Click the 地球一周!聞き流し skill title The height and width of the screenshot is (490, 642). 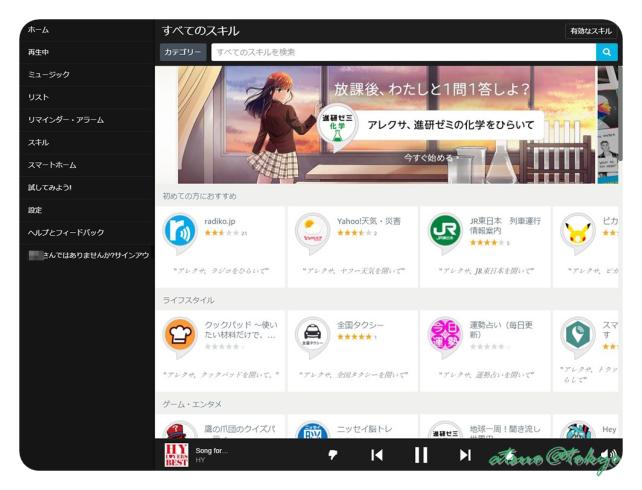tap(505, 429)
